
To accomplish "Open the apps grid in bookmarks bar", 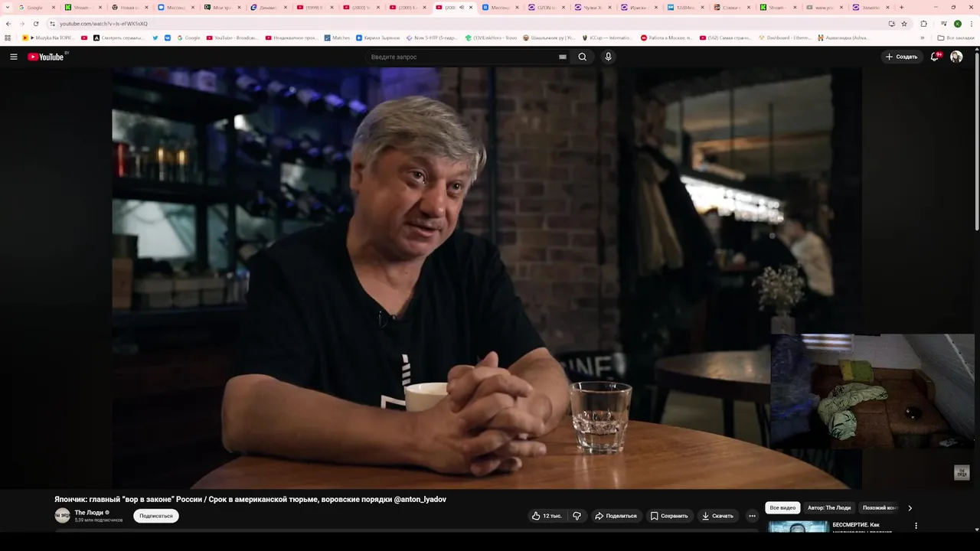I will (8, 37).
